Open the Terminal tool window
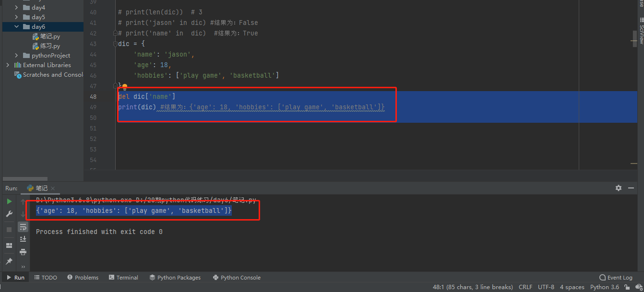Image resolution: width=644 pixels, height=292 pixels. [123, 277]
